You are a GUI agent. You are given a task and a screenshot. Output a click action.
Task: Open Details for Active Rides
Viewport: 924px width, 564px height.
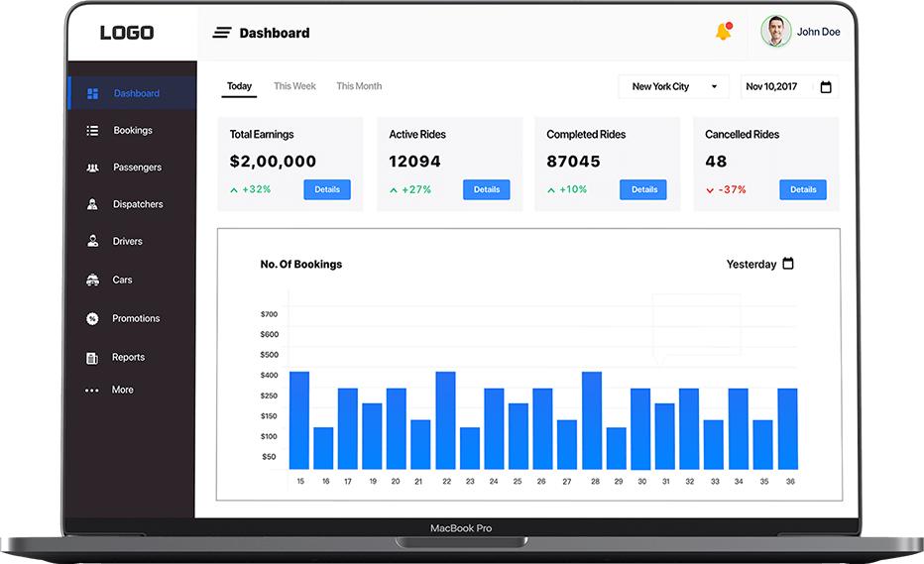pos(486,189)
